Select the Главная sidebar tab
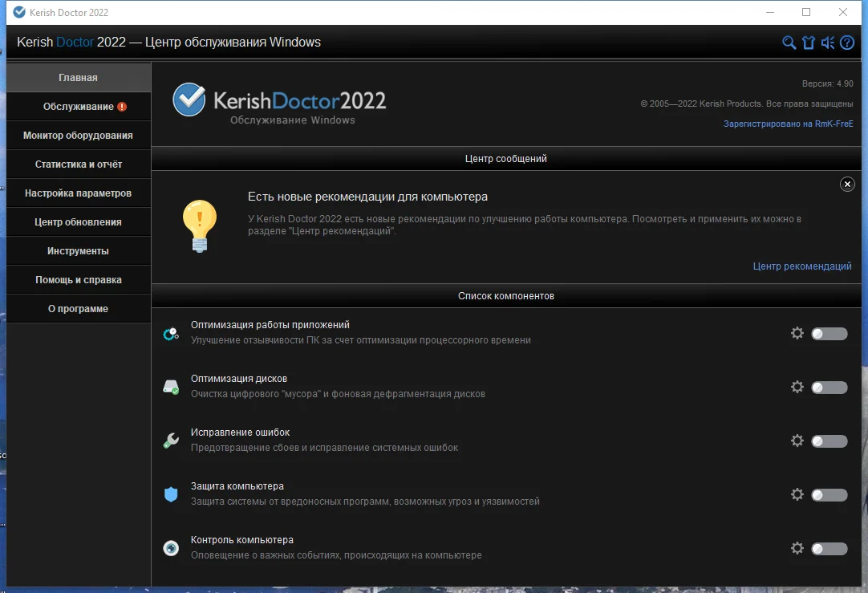This screenshot has width=868, height=593. point(78,78)
